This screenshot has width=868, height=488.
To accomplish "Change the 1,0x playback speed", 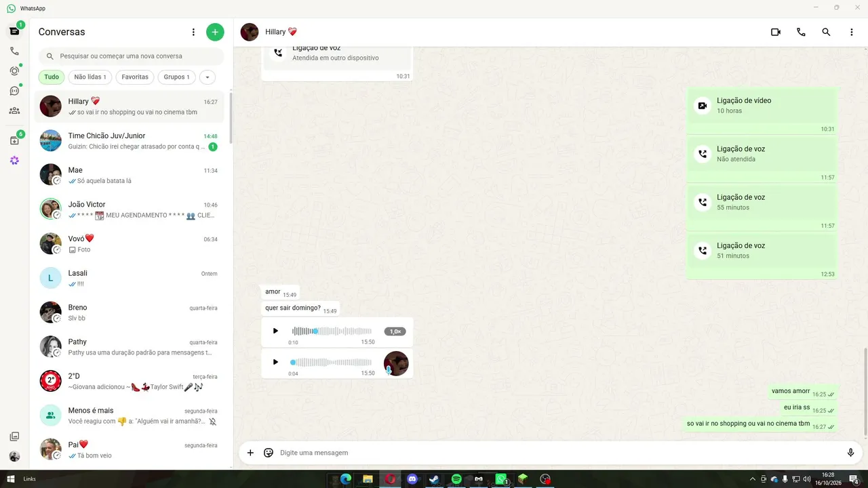I will pyautogui.click(x=395, y=331).
